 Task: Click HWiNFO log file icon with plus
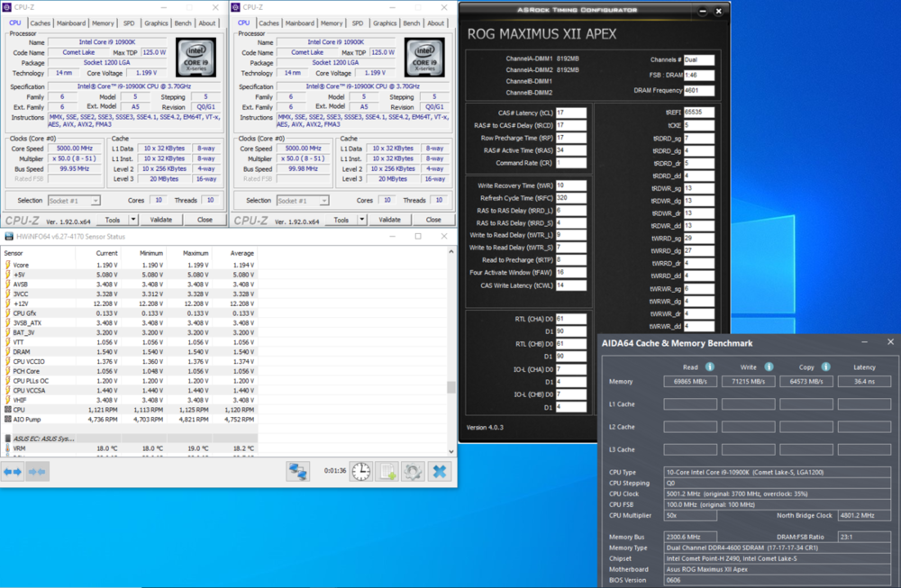(x=387, y=472)
